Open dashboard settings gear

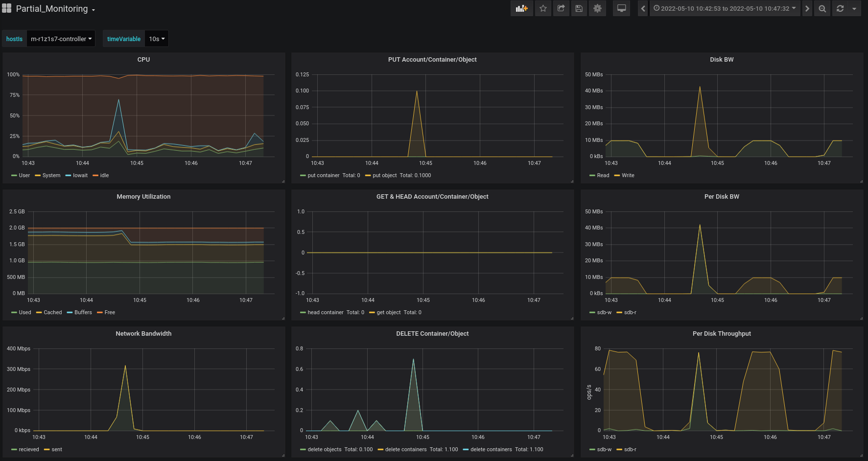pos(597,8)
